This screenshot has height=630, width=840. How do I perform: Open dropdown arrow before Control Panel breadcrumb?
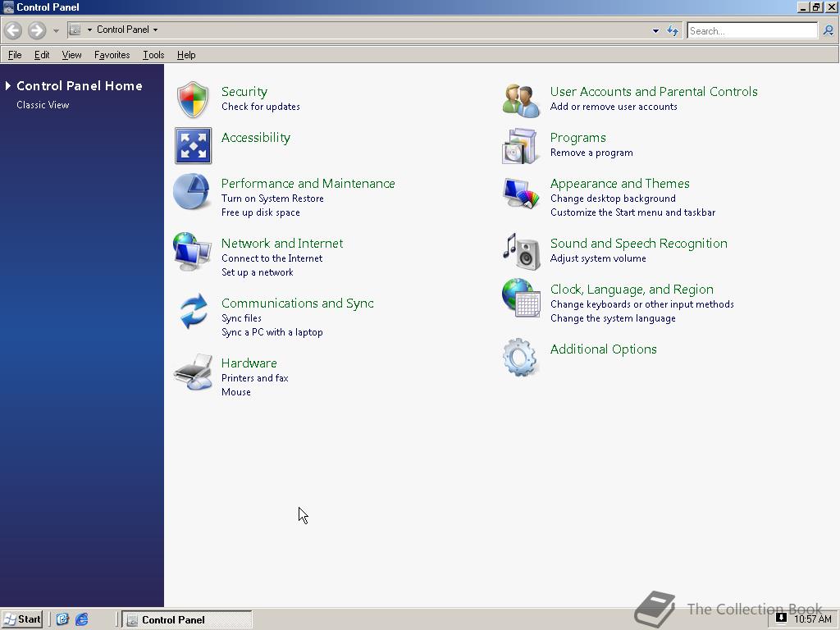(89, 30)
